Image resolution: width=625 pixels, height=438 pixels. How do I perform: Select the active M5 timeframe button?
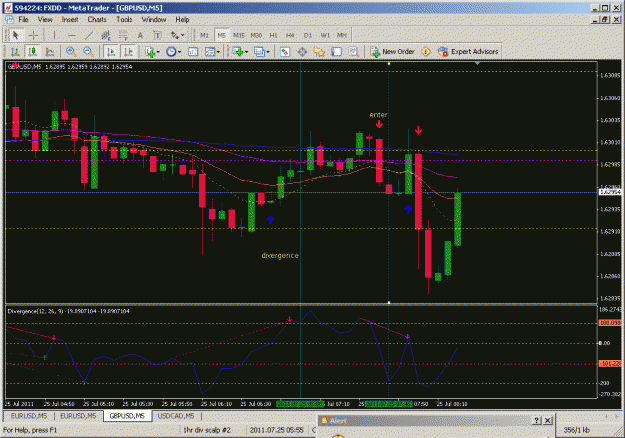coord(221,35)
